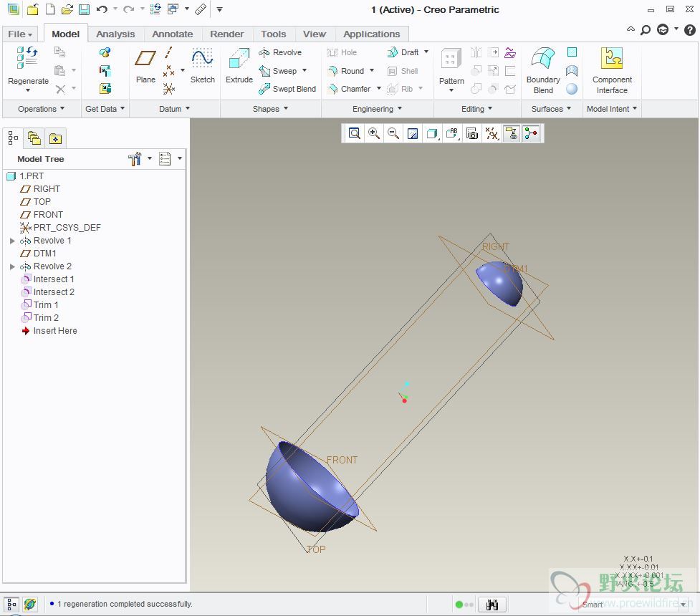
Task: Select the Plane datum tool
Action: coord(145,66)
